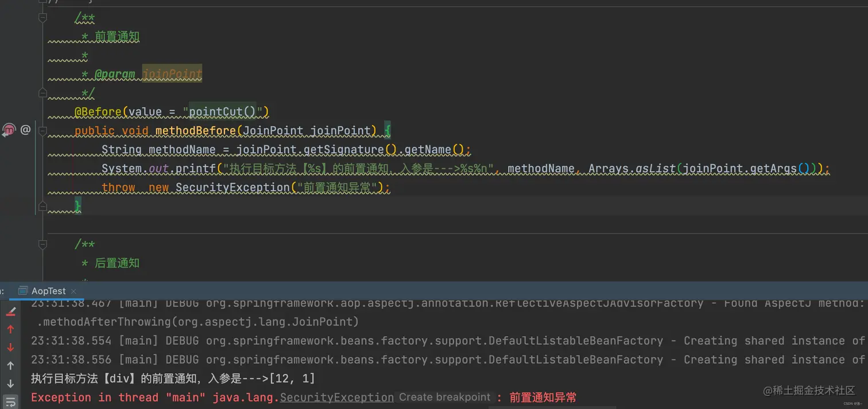Click the JoinPoint parameter type

coord(273,131)
